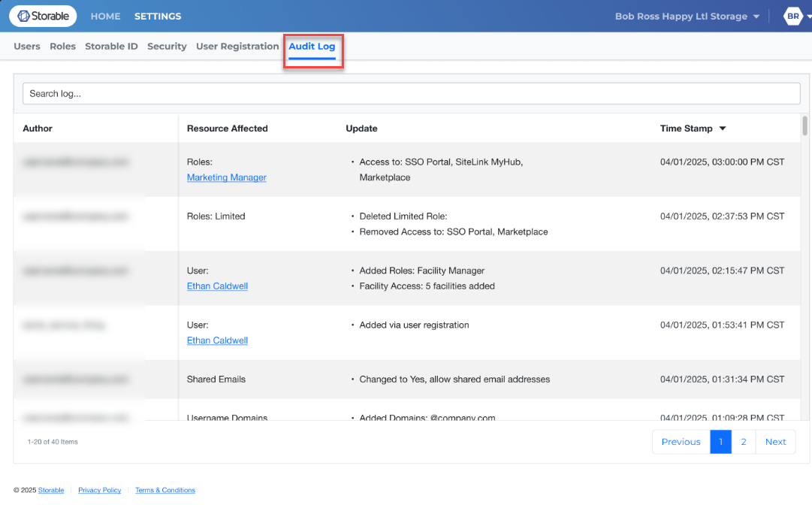Click 'Facility Access: 5 facilities added' text
Image resolution: width=812 pixels, height=505 pixels.
(x=427, y=286)
